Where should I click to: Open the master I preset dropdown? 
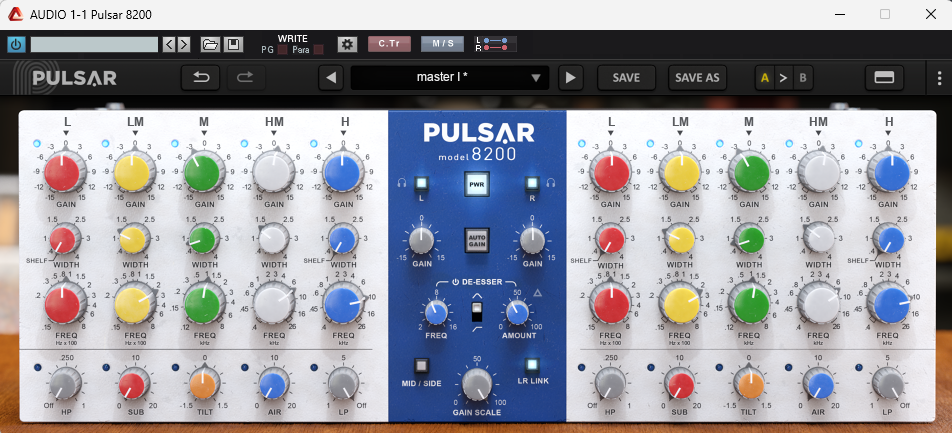(x=450, y=78)
